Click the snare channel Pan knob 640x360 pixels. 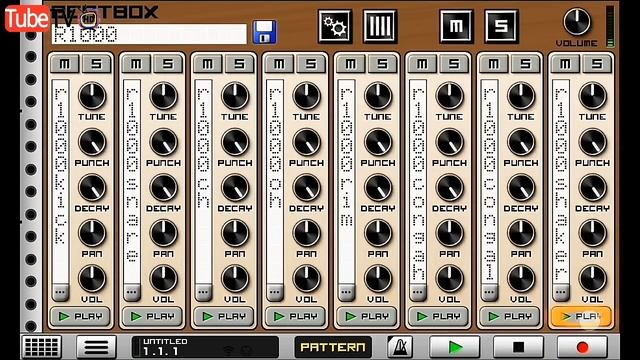point(163,233)
